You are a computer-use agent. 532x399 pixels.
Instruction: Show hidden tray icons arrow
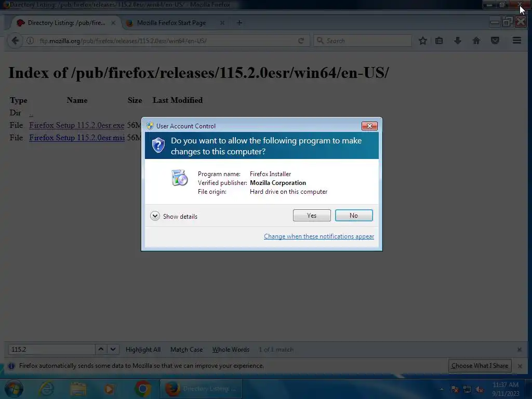[x=442, y=389]
